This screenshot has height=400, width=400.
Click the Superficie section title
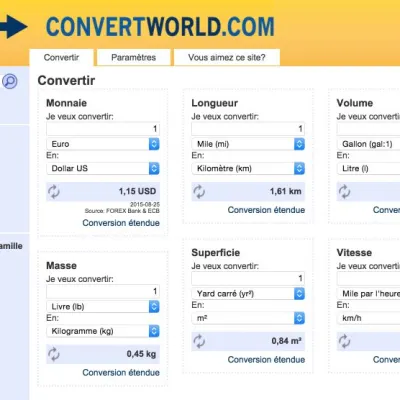(215, 253)
